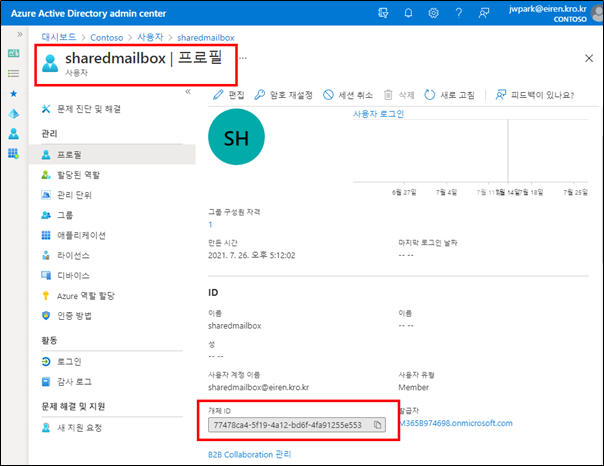Open users icon in left rail

pyautogui.click(x=13, y=134)
